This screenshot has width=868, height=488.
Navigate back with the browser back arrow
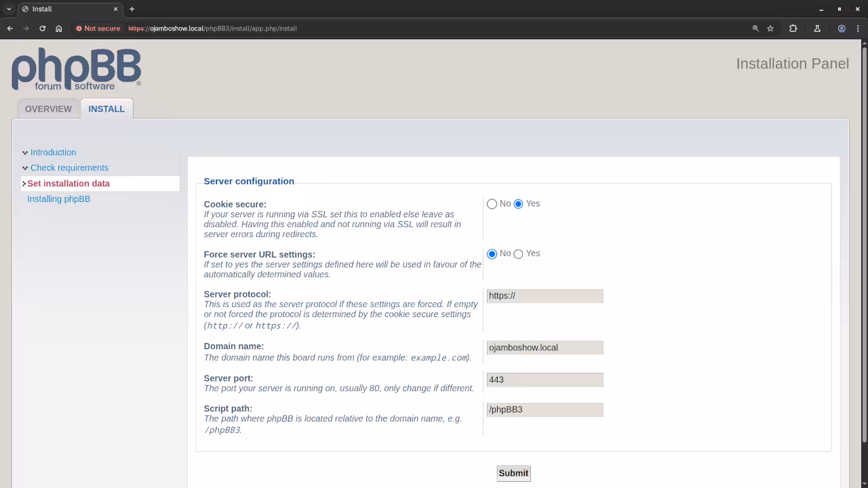(9, 28)
